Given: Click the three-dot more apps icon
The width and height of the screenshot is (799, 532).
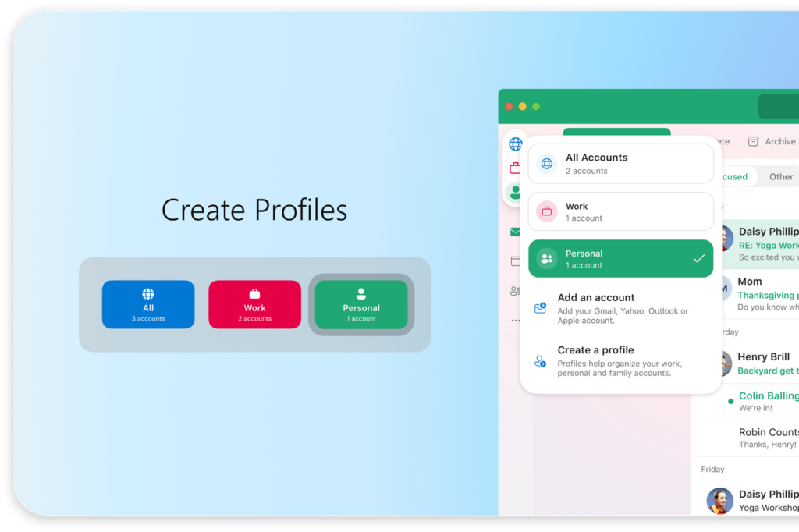Looking at the screenshot, I should tap(515, 321).
